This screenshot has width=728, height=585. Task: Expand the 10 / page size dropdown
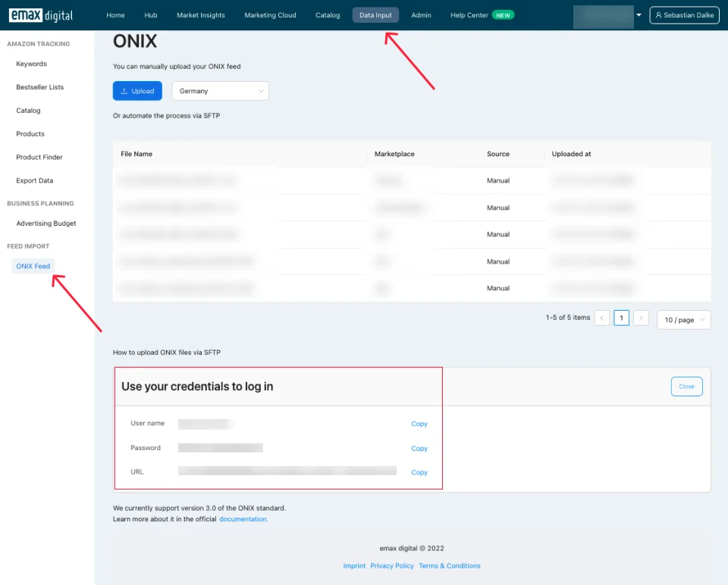683,320
